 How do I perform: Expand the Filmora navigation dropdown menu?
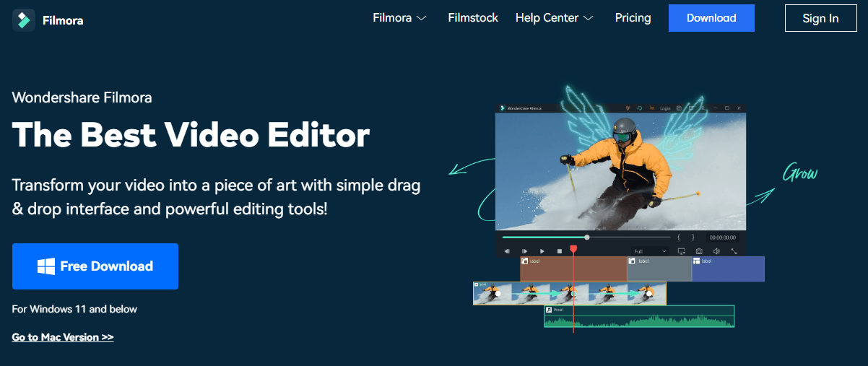tap(399, 18)
